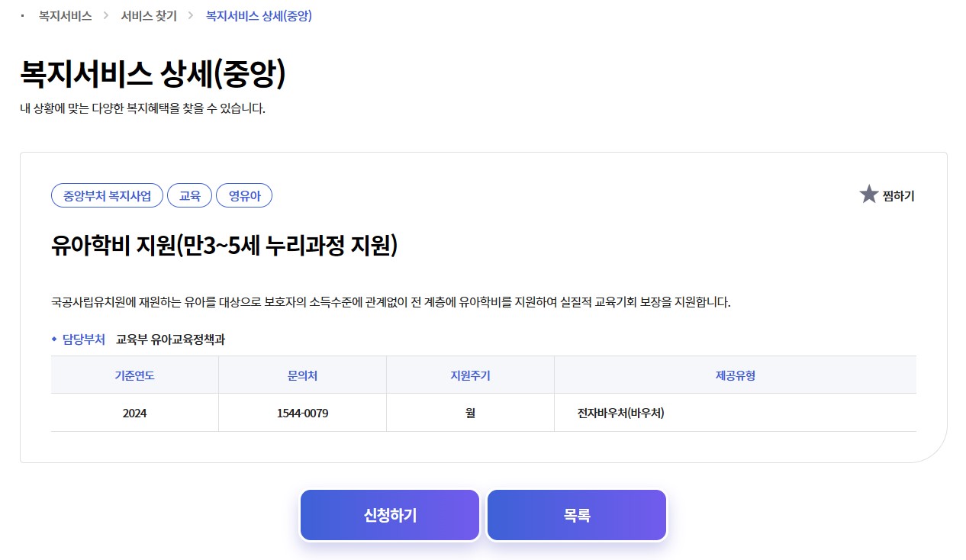Click the phone number 1544-0079
The height and width of the screenshot is (560, 966).
point(302,412)
